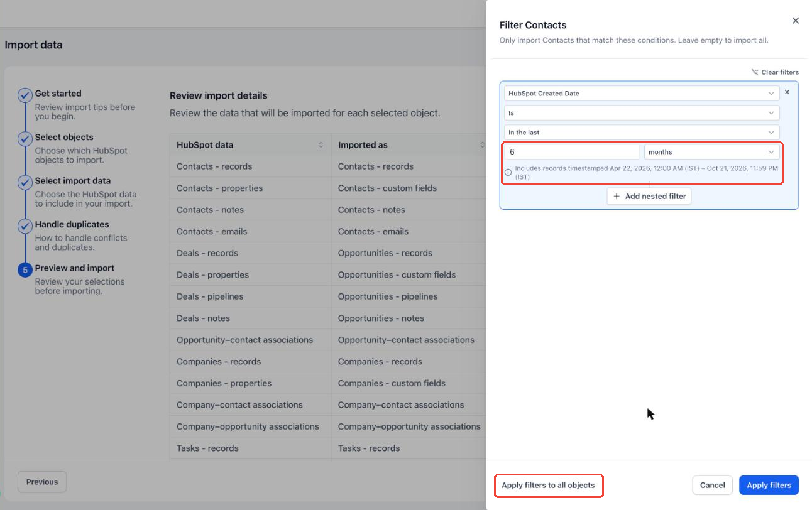
Task: Click the info icon beside timestamp note
Action: [508, 172]
